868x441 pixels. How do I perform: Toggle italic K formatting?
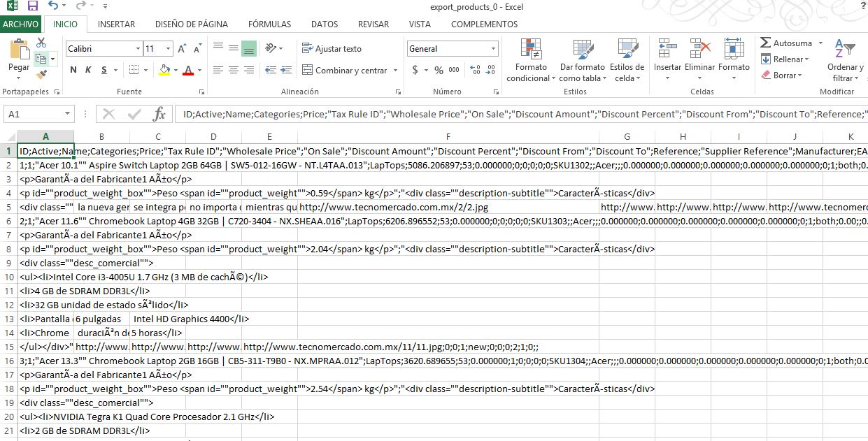point(88,70)
